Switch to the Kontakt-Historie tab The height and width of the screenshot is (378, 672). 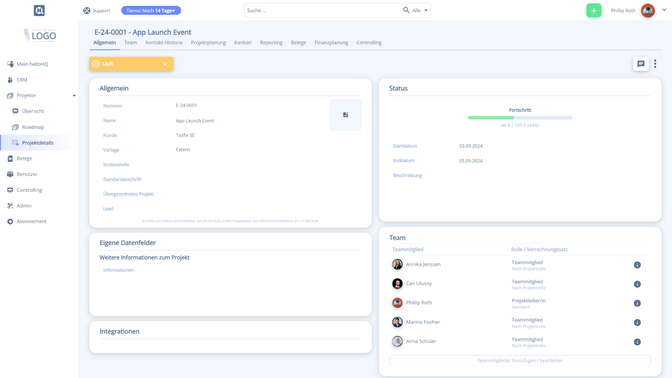[164, 42]
